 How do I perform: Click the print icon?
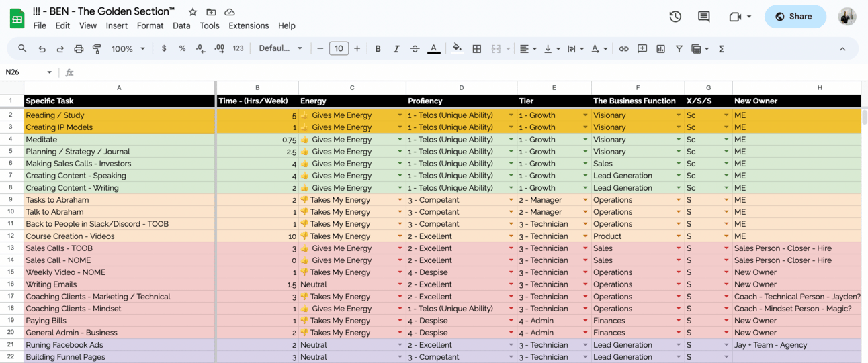point(79,49)
